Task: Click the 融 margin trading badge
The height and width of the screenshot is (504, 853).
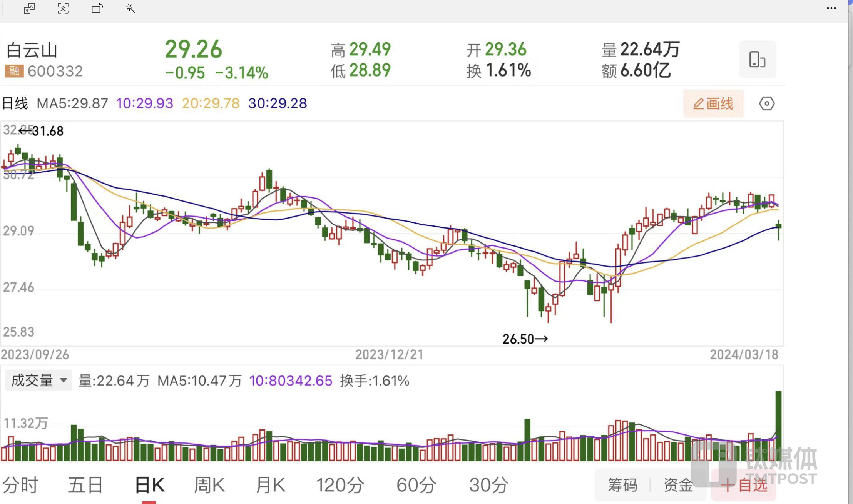Action: (x=14, y=71)
